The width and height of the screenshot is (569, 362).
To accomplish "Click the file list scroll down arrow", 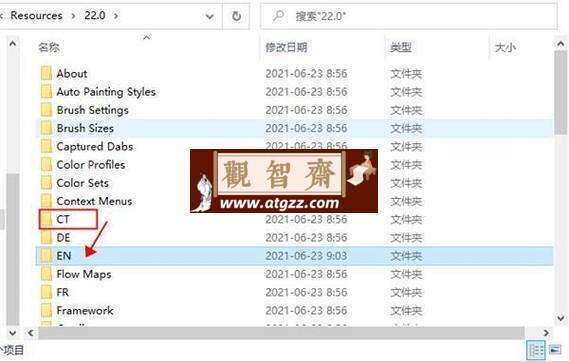I will (561, 318).
